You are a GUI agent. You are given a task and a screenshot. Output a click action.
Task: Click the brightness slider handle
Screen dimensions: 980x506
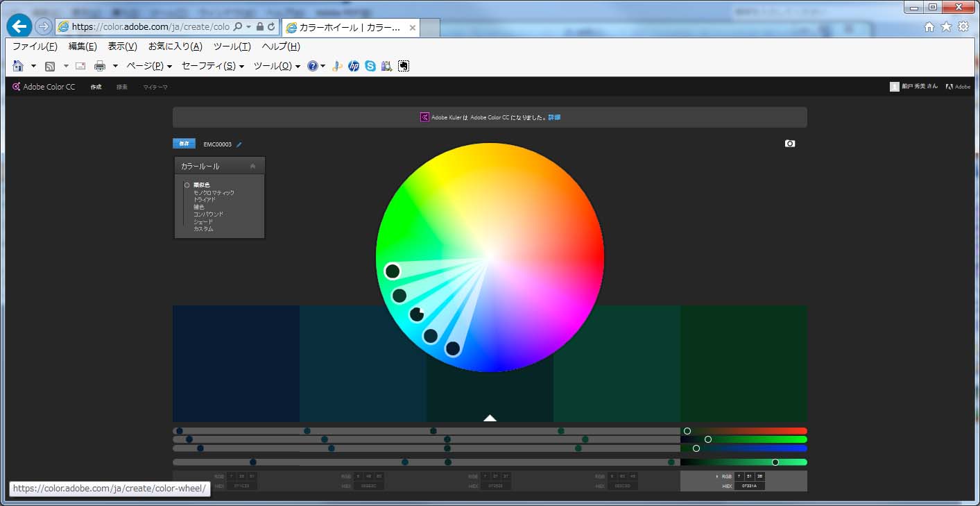(x=775, y=462)
